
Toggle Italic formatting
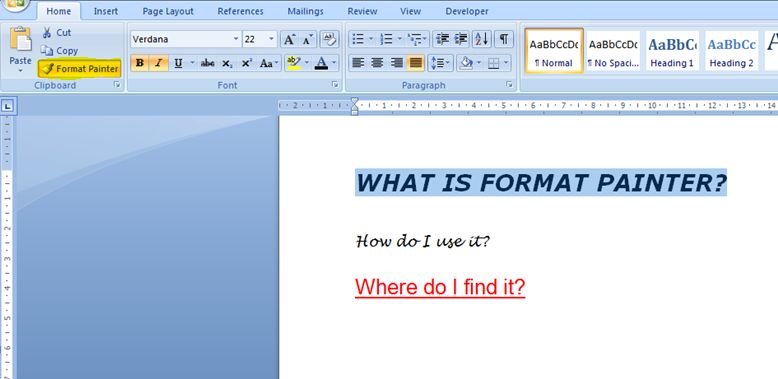click(159, 63)
